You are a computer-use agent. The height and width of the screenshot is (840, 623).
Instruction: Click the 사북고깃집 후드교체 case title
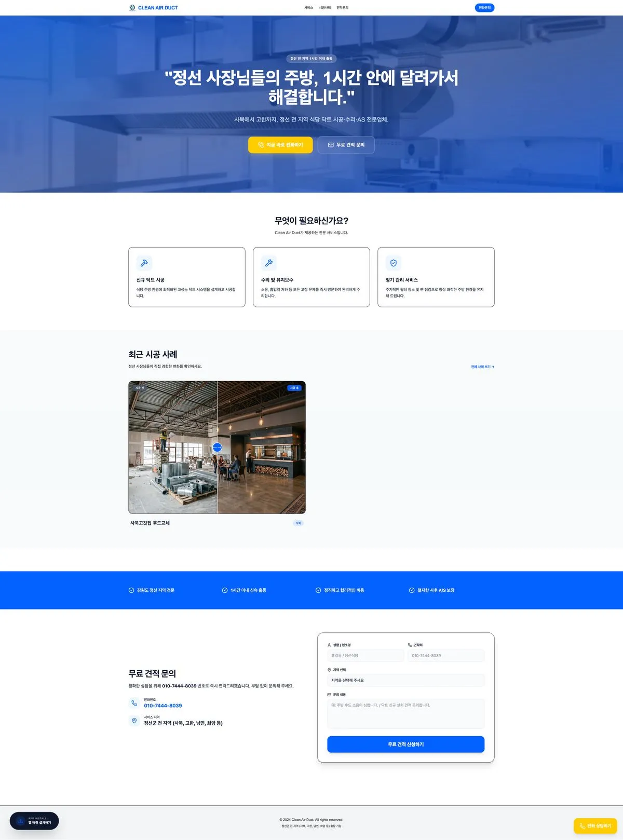coord(150,523)
